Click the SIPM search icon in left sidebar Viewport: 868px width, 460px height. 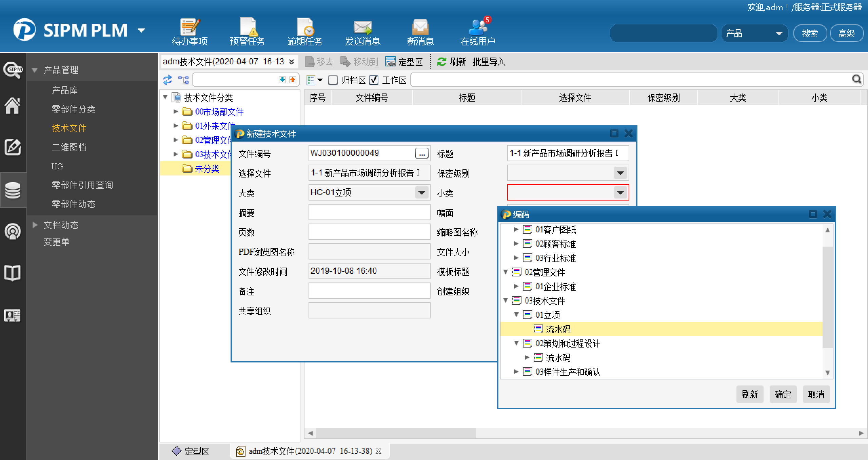13,70
